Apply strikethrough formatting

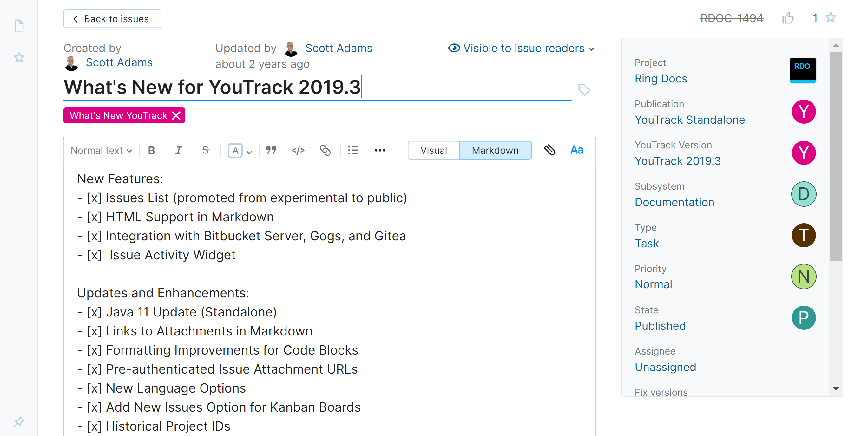click(205, 150)
